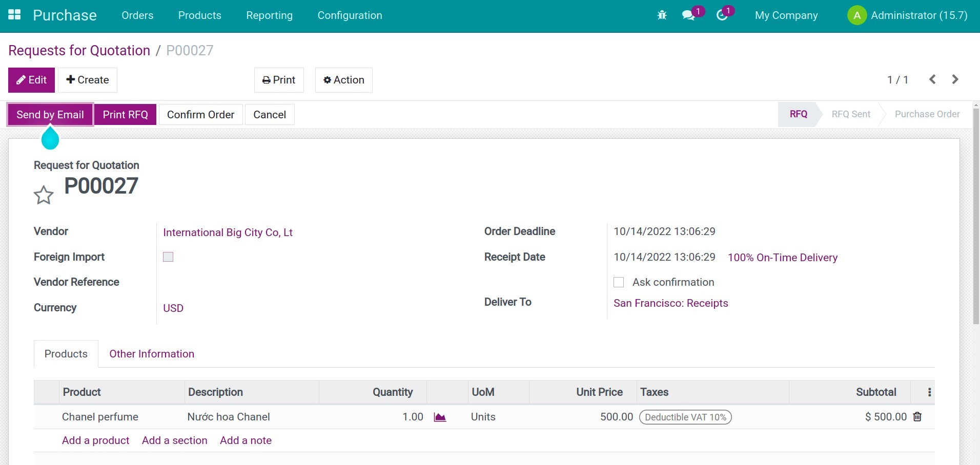Advance to the Purchase Order stage

pyautogui.click(x=927, y=114)
